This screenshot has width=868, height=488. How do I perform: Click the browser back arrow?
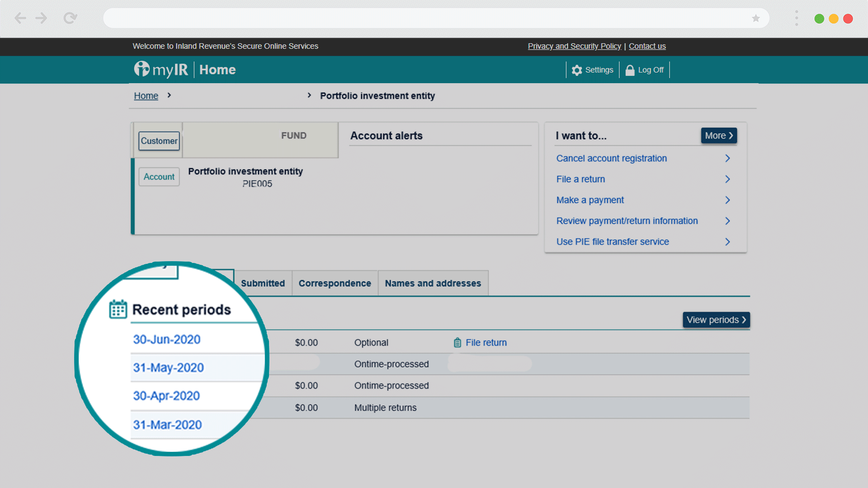coord(20,18)
